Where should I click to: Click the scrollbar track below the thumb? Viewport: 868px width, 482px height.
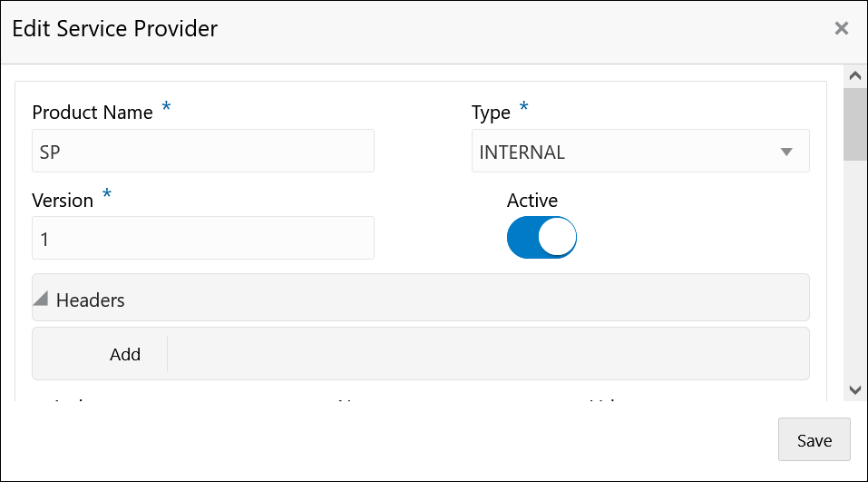[855, 270]
